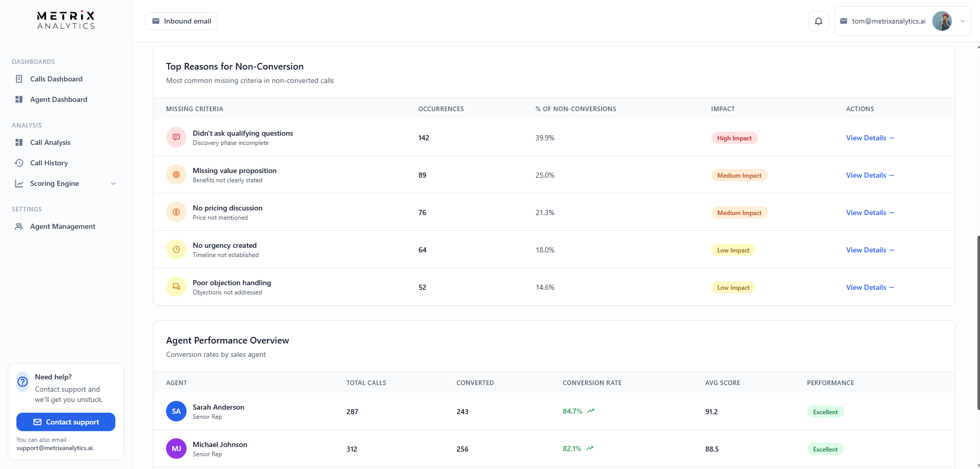Select the Agent Dashboard icon
980x469 pixels.
coord(19,99)
